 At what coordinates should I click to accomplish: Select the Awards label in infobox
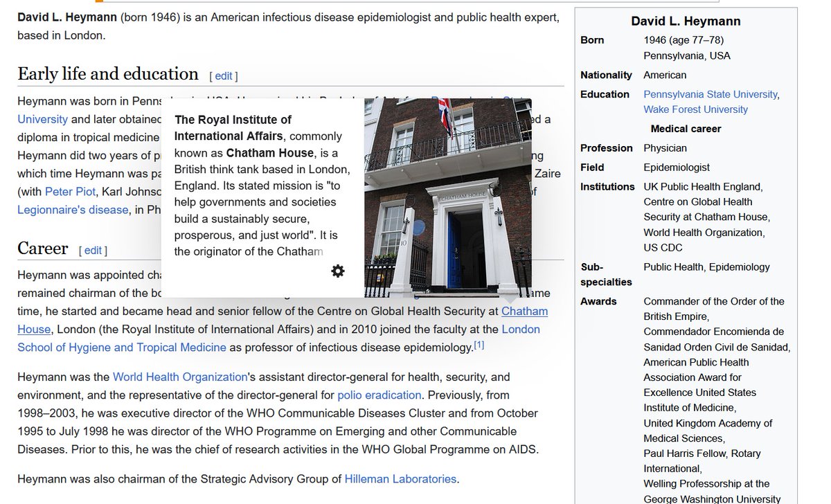598,301
